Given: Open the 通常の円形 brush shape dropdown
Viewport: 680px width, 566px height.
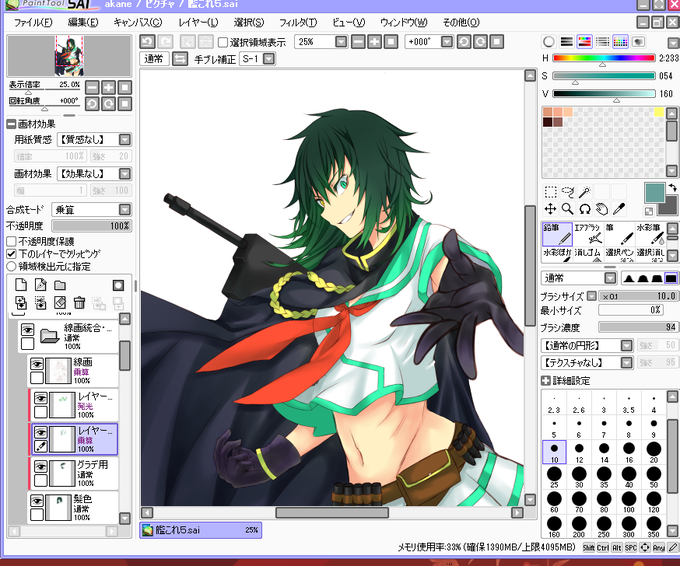Looking at the screenshot, I should (626, 346).
